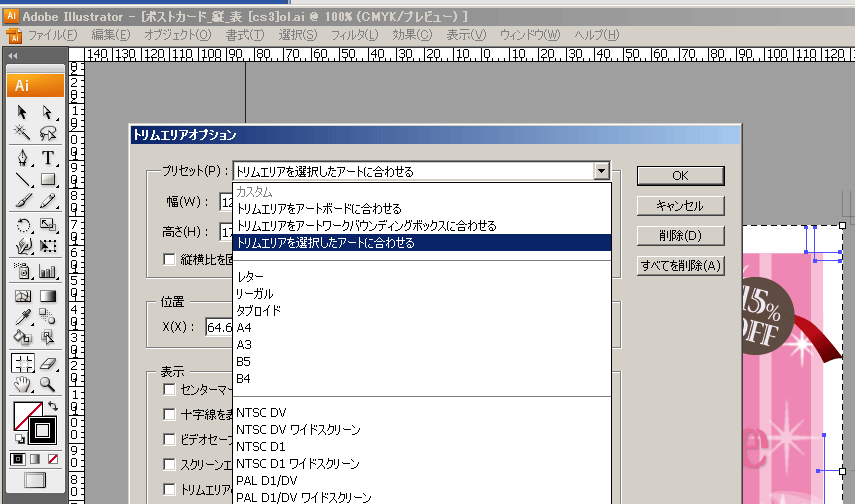Click the Gradient mode button under swatches
Image resolution: width=855 pixels, height=504 pixels.
point(35,459)
